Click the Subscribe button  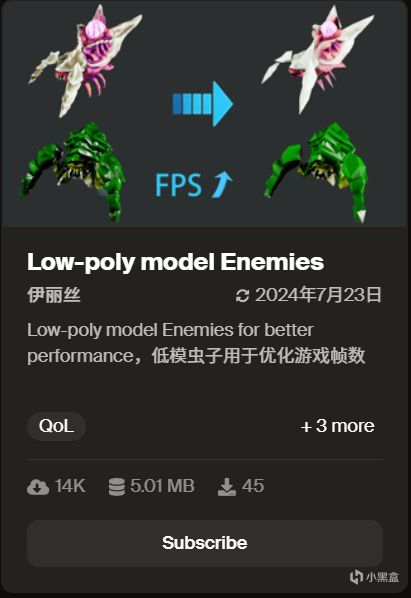tap(205, 543)
